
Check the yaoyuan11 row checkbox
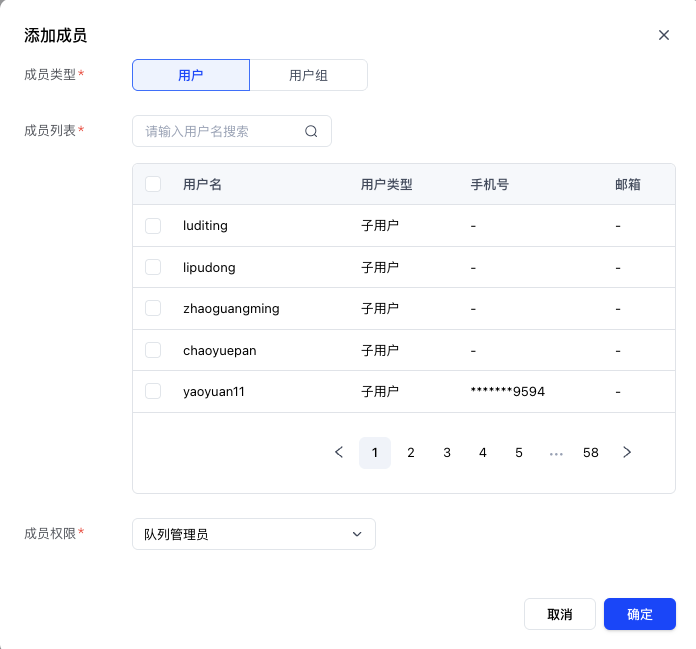pos(153,391)
